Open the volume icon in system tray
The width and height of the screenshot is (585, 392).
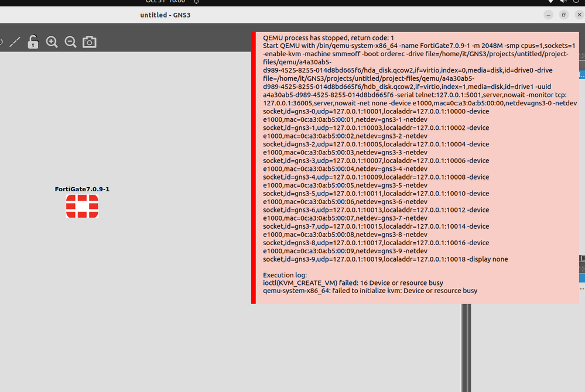563,2
